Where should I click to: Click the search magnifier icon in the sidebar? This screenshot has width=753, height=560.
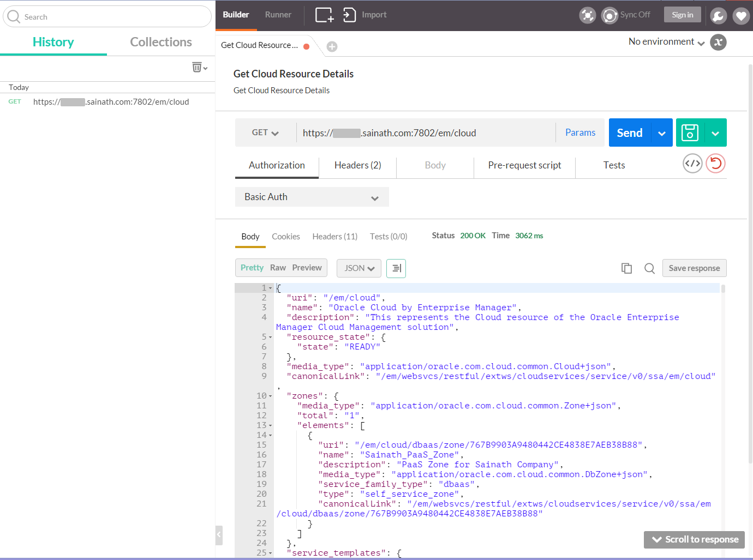[x=14, y=16]
